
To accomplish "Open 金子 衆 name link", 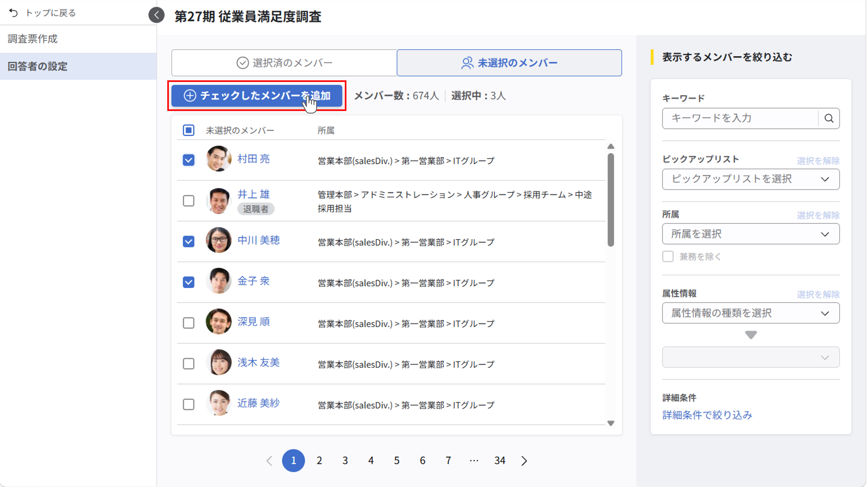I will coord(253,281).
